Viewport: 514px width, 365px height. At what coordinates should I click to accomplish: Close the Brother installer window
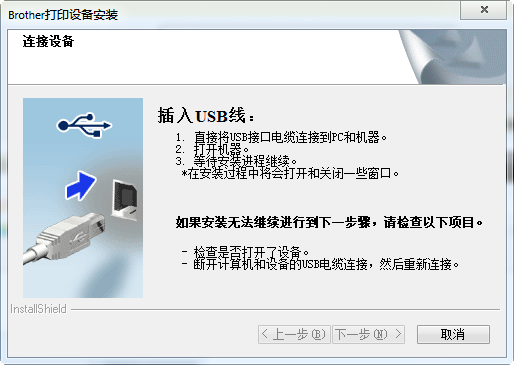484,10
